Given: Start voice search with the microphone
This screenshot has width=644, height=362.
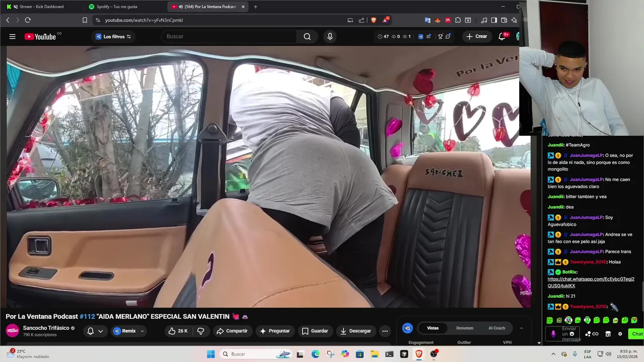Looking at the screenshot, I should (x=330, y=36).
